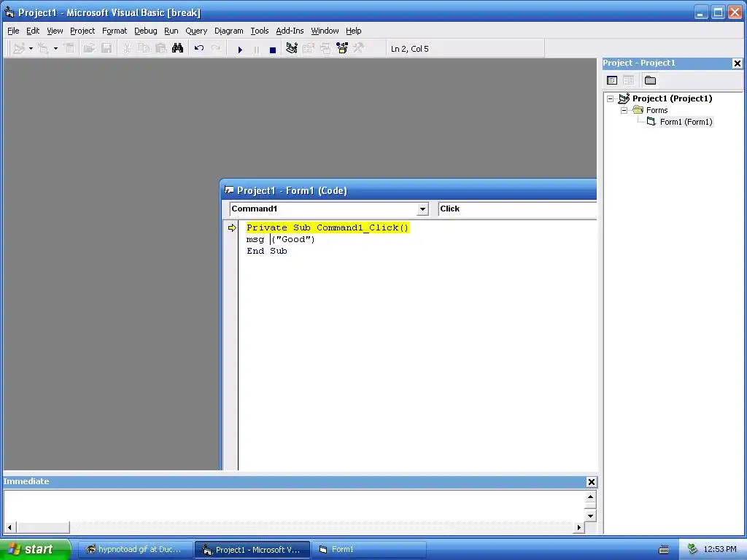Click Immediate window scroll left arrow

pos(9,528)
